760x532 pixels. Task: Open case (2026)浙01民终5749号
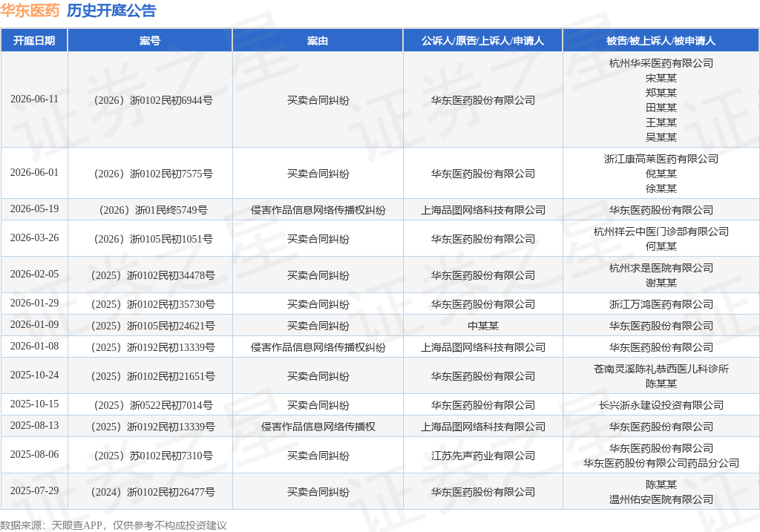[153, 210]
